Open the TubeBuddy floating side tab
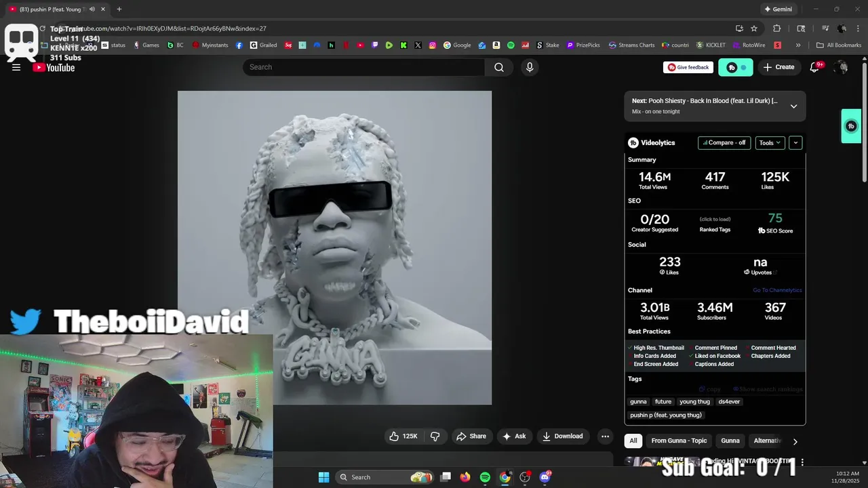Viewport: 868px width, 488px height. (x=851, y=126)
